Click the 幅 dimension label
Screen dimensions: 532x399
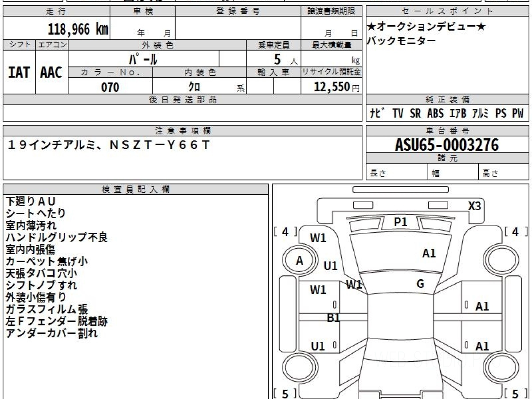point(436,173)
